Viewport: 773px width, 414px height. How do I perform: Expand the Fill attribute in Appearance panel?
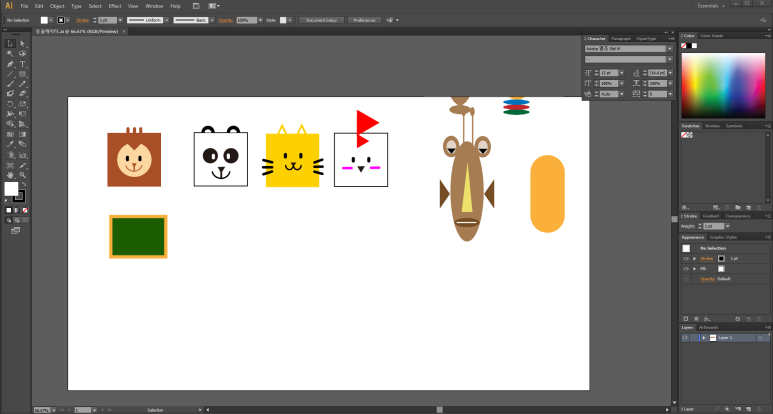(695, 269)
